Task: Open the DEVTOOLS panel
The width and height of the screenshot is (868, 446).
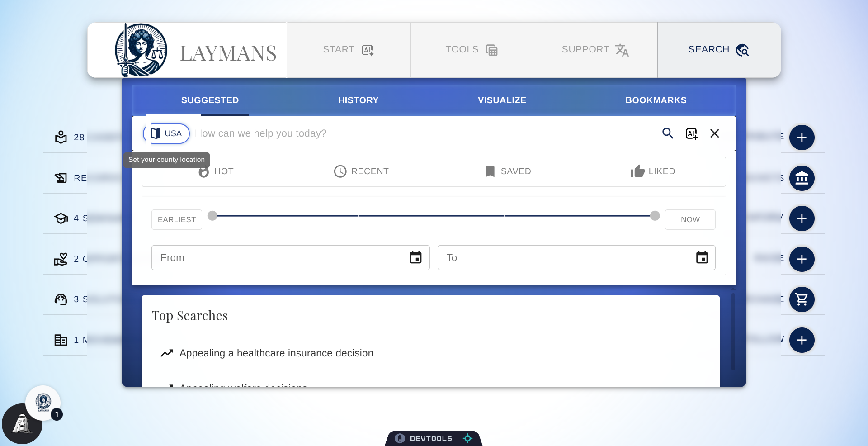Action: (430, 438)
